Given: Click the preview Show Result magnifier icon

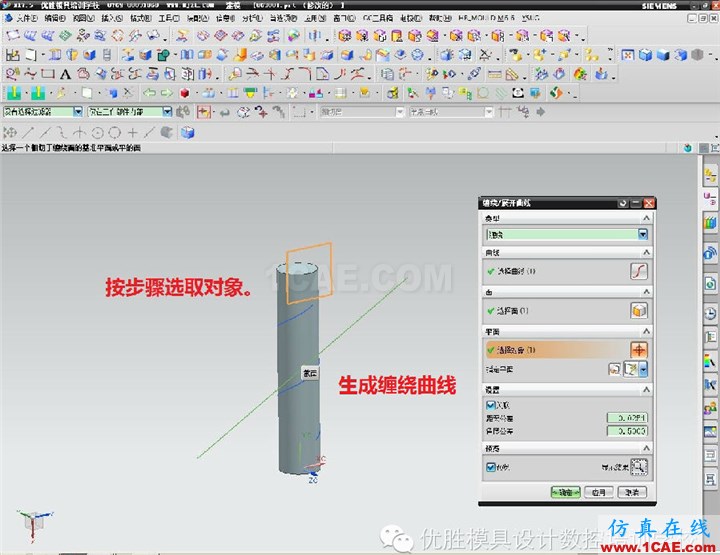Looking at the screenshot, I should [639, 467].
